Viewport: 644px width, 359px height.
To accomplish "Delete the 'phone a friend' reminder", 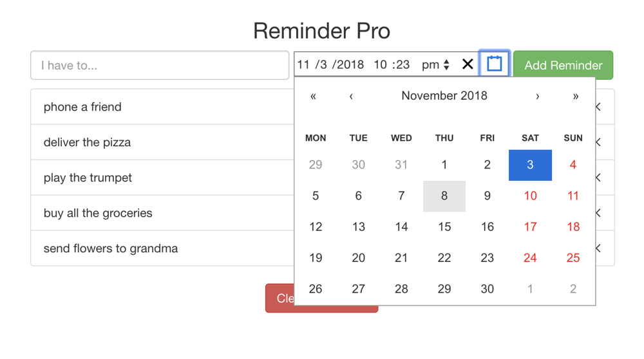I will coord(598,107).
